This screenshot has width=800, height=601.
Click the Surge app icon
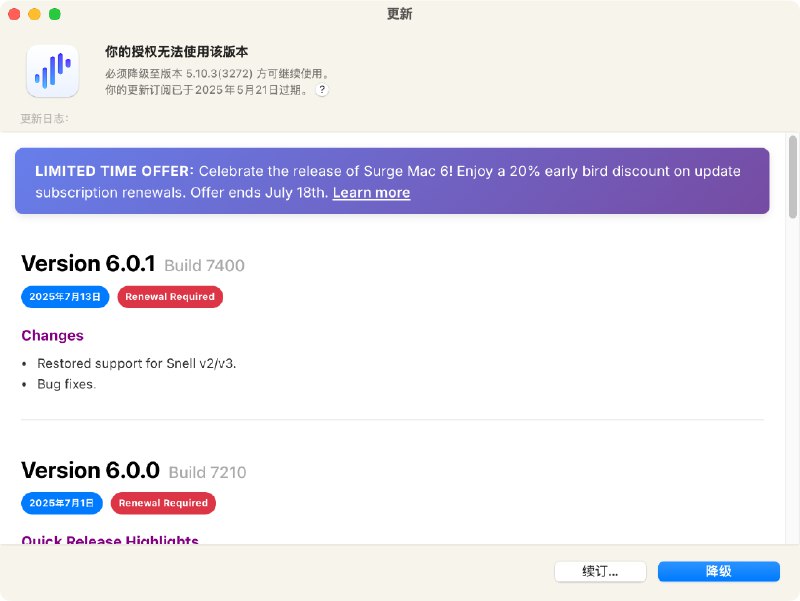tap(53, 71)
